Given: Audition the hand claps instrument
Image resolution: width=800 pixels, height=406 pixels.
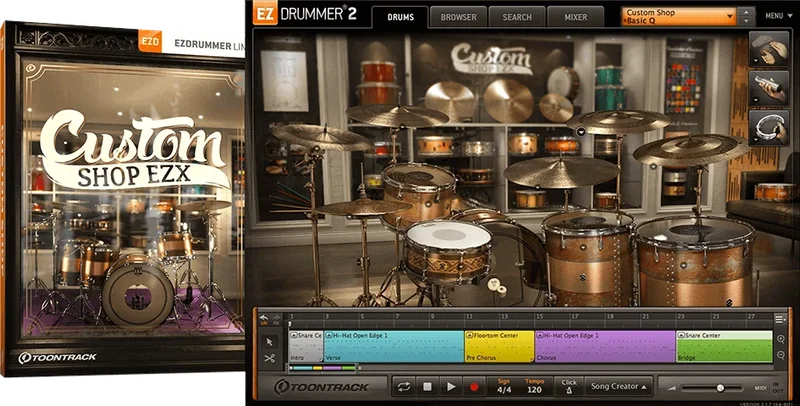Looking at the screenshot, I should coord(769,49).
